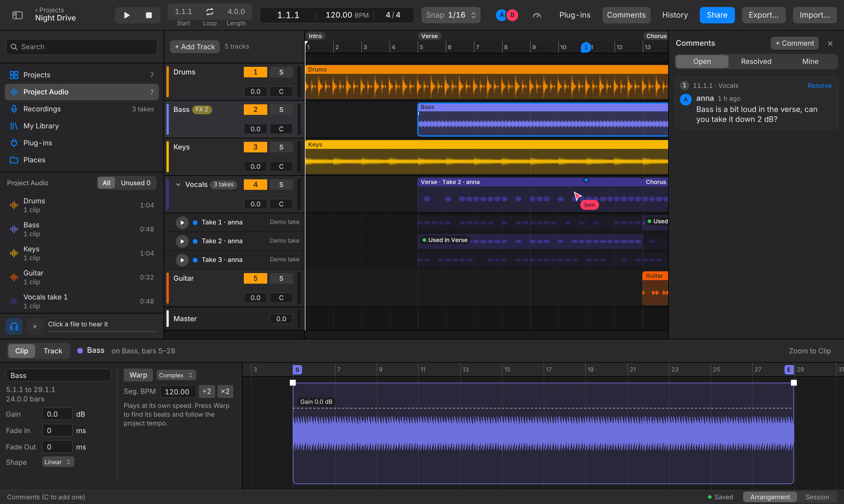The width and height of the screenshot is (844, 504).
Task: Click Zoom to Clip
Action: tap(810, 351)
